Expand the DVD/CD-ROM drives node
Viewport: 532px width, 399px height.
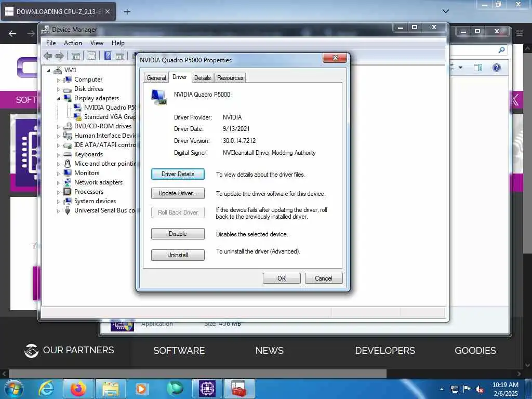tap(58, 127)
